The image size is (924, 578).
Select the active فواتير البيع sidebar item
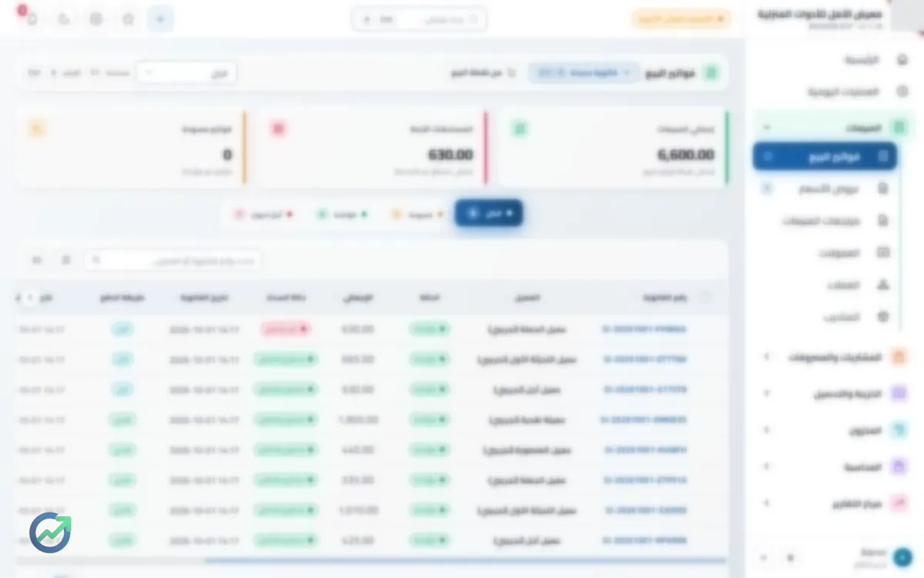coord(825,156)
